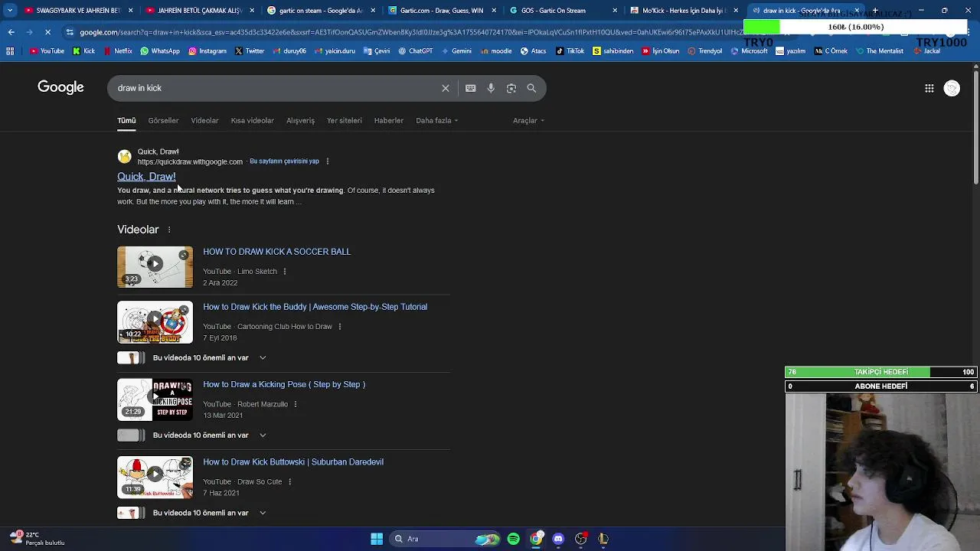This screenshot has width=980, height=551.
Task: Open the Chrome apps shortcut in bookmarks bar
Action: tap(10, 51)
